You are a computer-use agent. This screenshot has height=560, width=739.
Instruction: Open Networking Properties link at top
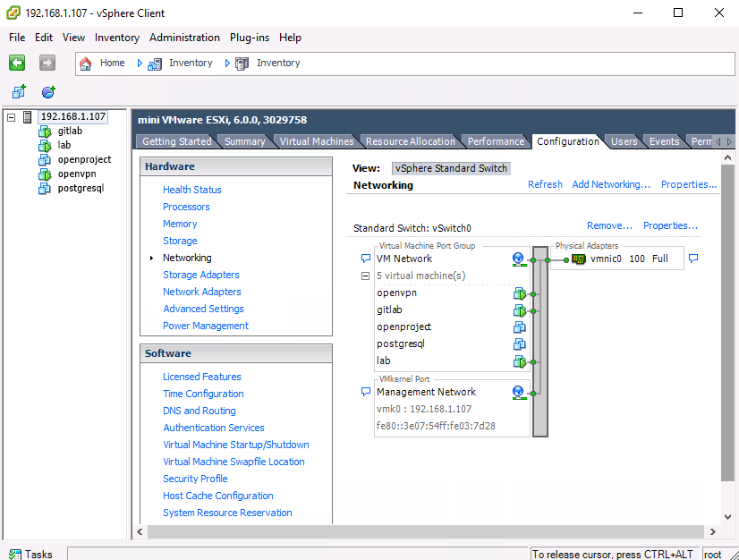689,184
